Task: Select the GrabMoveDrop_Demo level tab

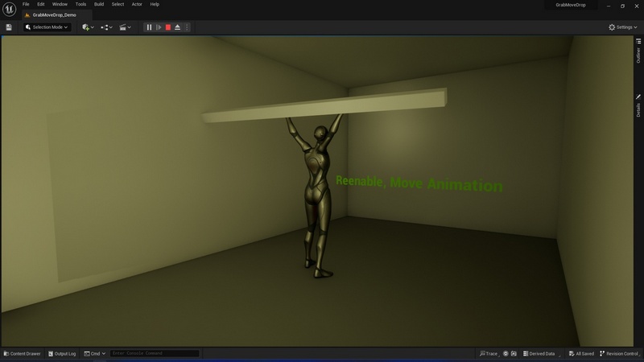Action: [54, 14]
